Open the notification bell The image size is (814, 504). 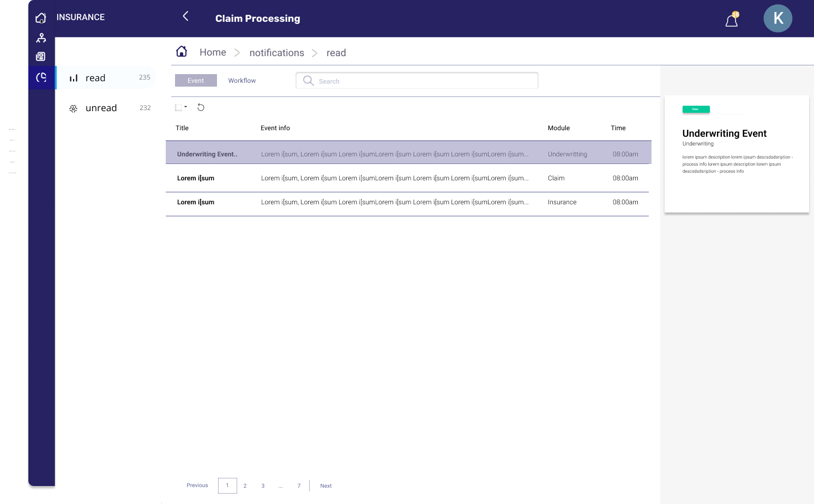732,20
